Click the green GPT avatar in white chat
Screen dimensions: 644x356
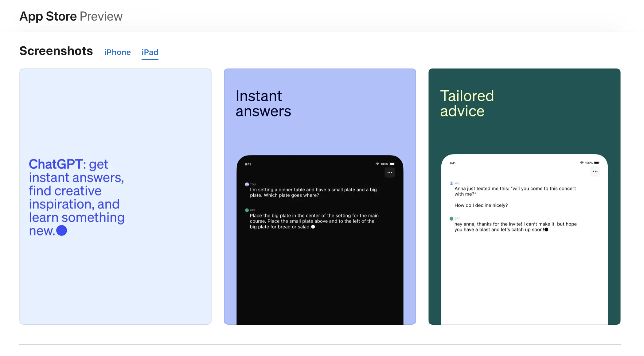pos(451,219)
